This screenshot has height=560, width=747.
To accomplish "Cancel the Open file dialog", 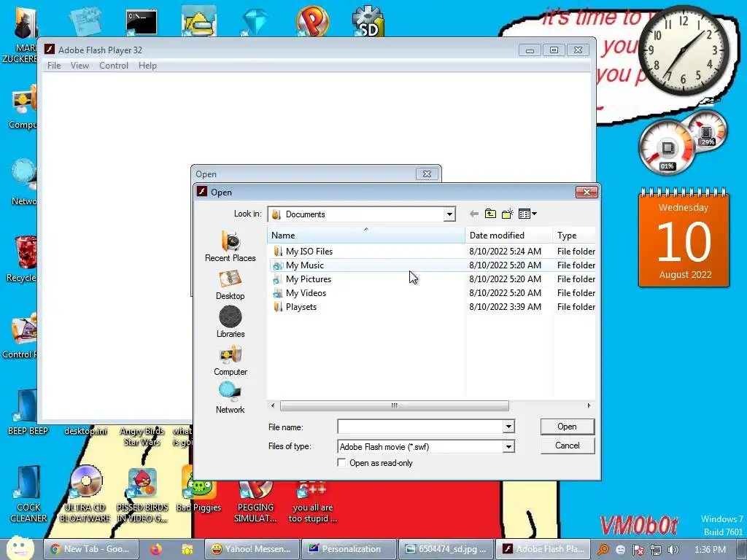I will click(567, 446).
